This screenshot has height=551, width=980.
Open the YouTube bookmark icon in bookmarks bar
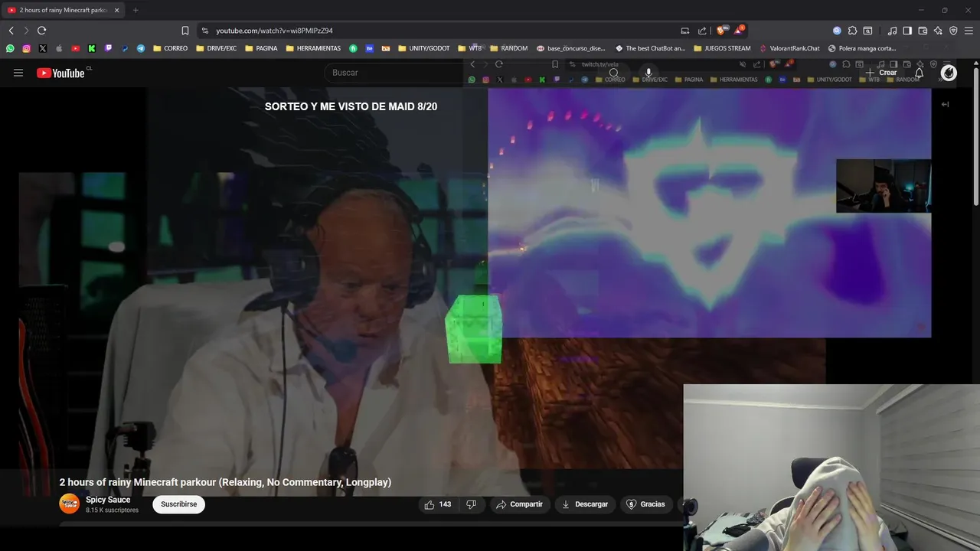click(75, 48)
